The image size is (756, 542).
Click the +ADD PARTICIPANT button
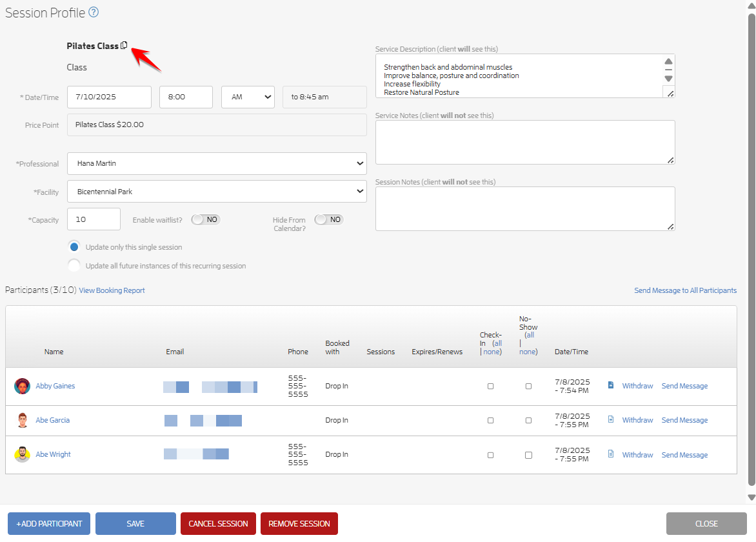[49, 524]
